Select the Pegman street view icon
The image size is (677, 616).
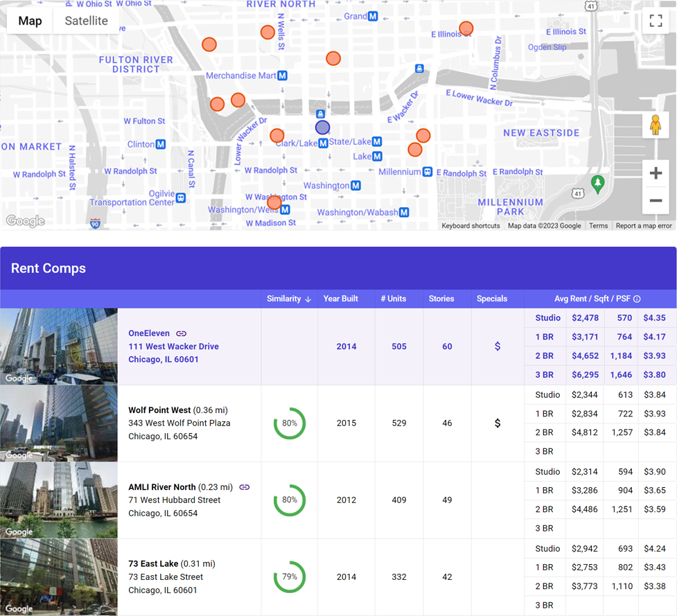(x=656, y=126)
